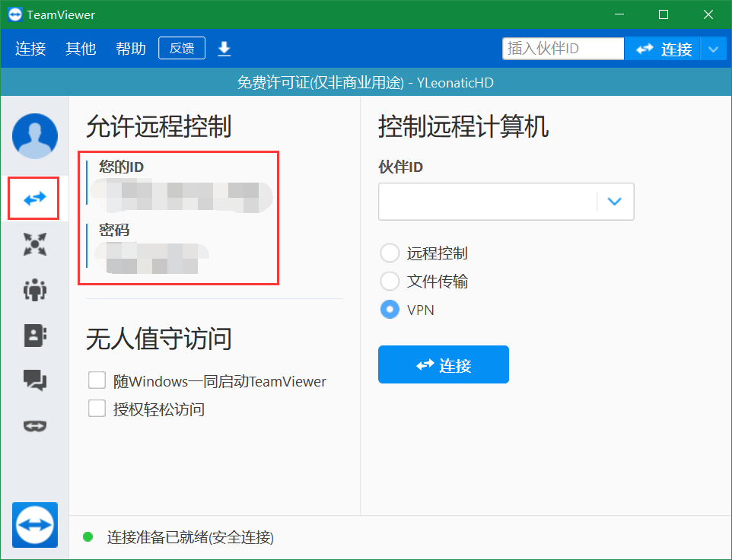Screen dimensions: 732x560
Task: Open the meeting sidebar icon
Action: tap(35, 290)
